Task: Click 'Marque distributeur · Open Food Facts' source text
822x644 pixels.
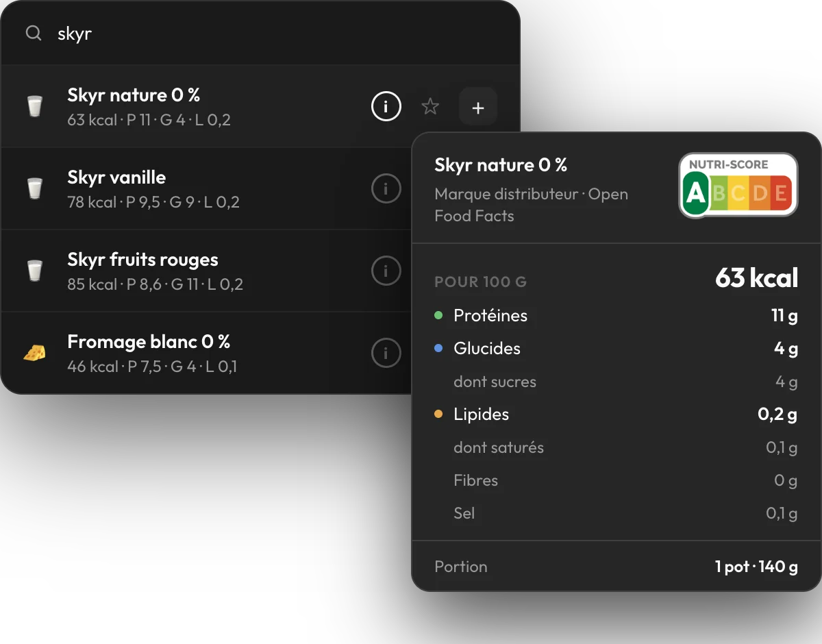Action: [531, 205]
